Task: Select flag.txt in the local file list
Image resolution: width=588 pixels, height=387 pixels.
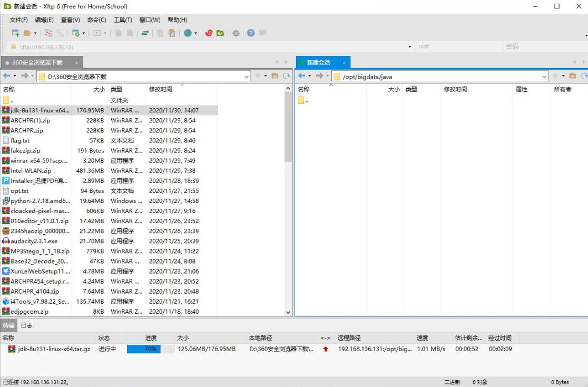Action: tap(20, 141)
